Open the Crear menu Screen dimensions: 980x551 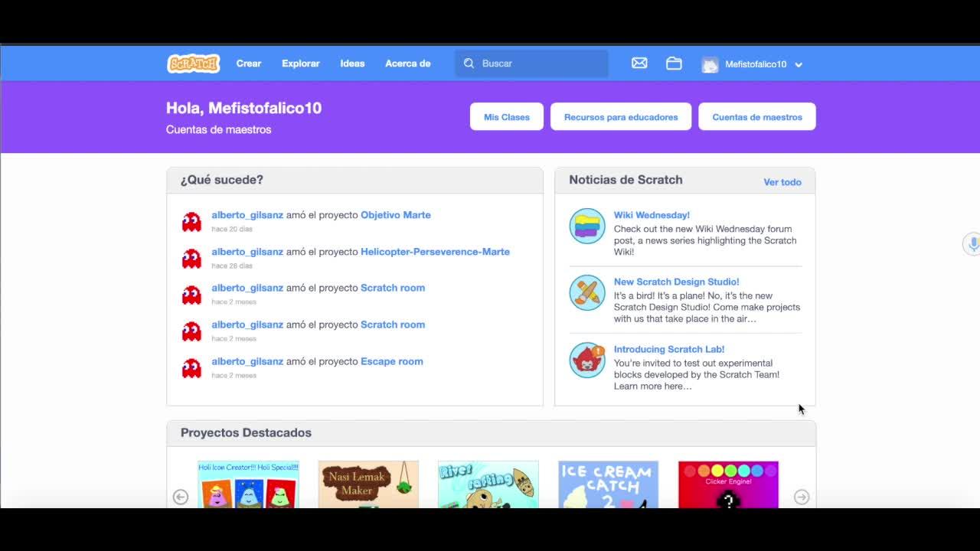pos(249,64)
